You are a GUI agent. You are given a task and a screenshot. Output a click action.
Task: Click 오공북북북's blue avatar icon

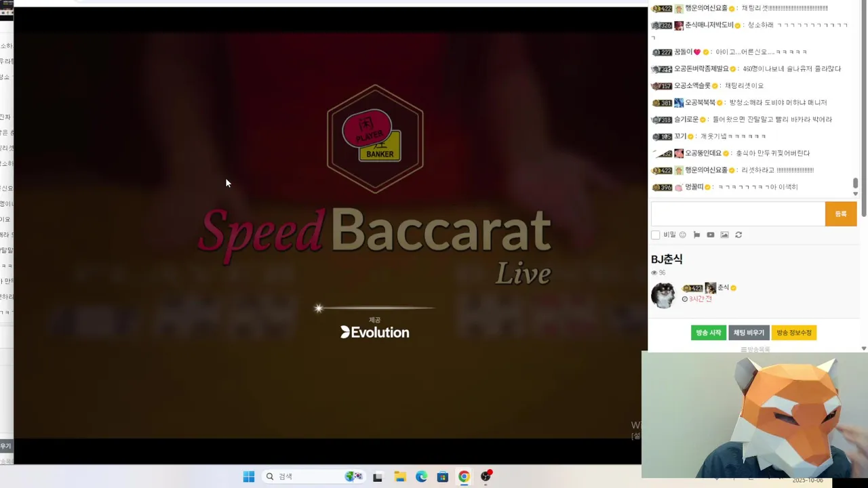[x=679, y=102]
